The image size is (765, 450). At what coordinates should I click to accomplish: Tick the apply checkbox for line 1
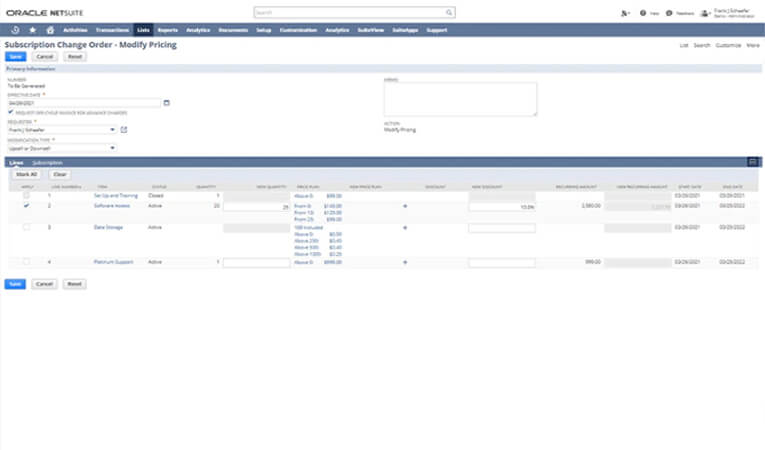(x=26, y=195)
